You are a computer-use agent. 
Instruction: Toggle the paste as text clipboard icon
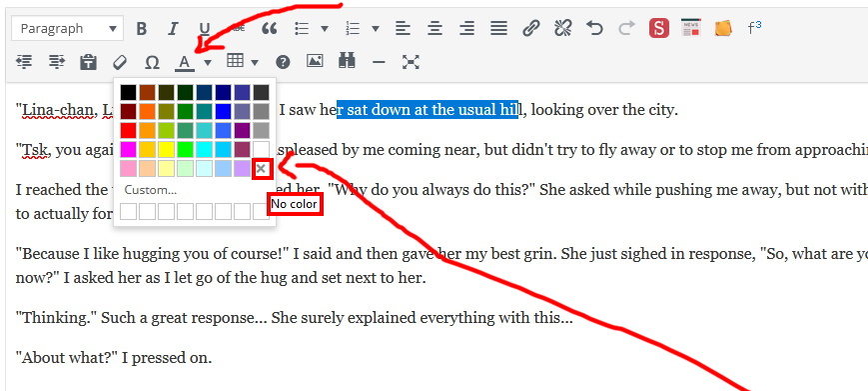[88, 62]
